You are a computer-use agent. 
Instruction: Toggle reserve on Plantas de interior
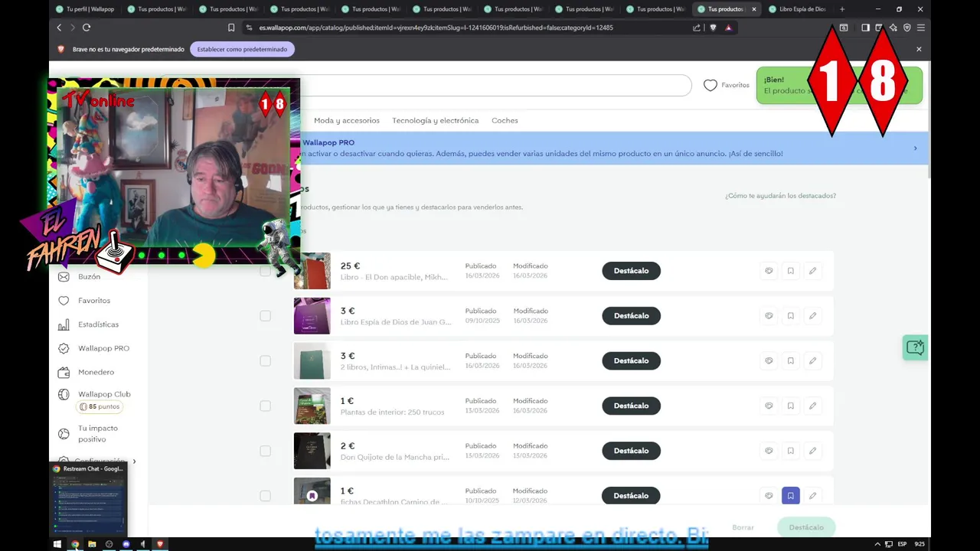tap(791, 406)
